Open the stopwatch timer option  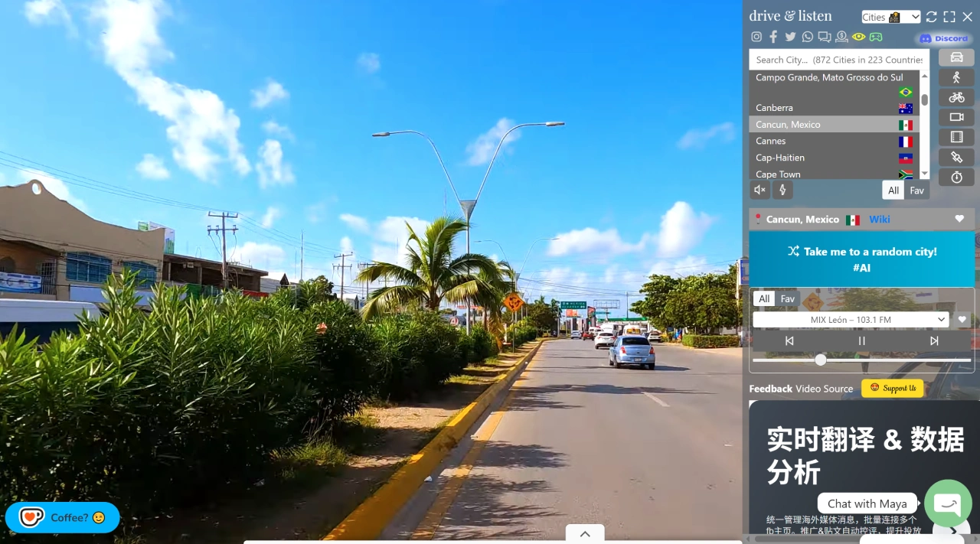(956, 177)
